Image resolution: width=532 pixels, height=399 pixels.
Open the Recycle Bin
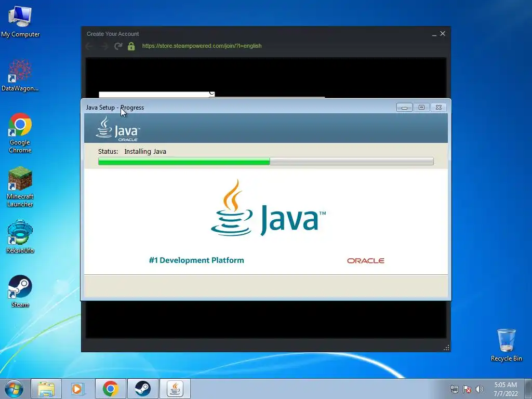coord(506,345)
